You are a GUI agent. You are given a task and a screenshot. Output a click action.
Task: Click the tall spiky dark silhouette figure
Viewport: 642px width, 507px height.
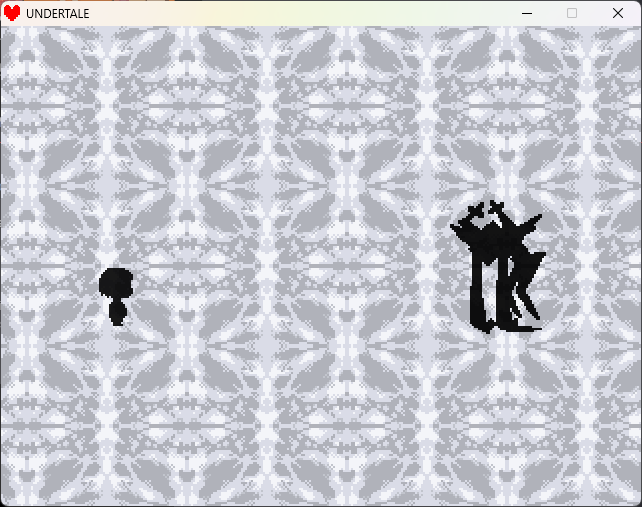pyautogui.click(x=499, y=266)
